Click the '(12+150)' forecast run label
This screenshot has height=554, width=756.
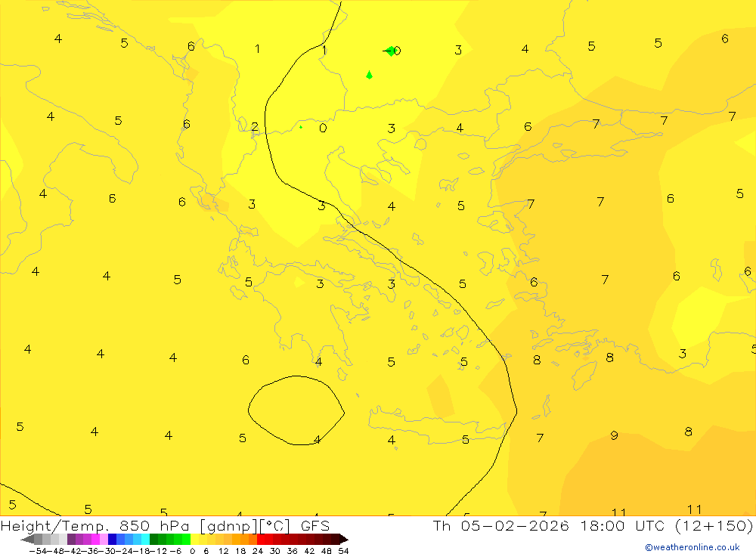click(713, 526)
